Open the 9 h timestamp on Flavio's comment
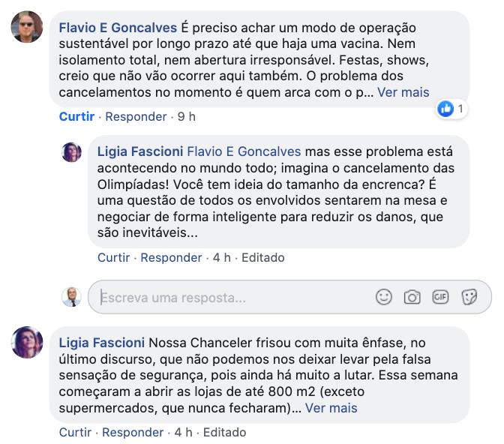The image size is (504, 444). coord(187,116)
